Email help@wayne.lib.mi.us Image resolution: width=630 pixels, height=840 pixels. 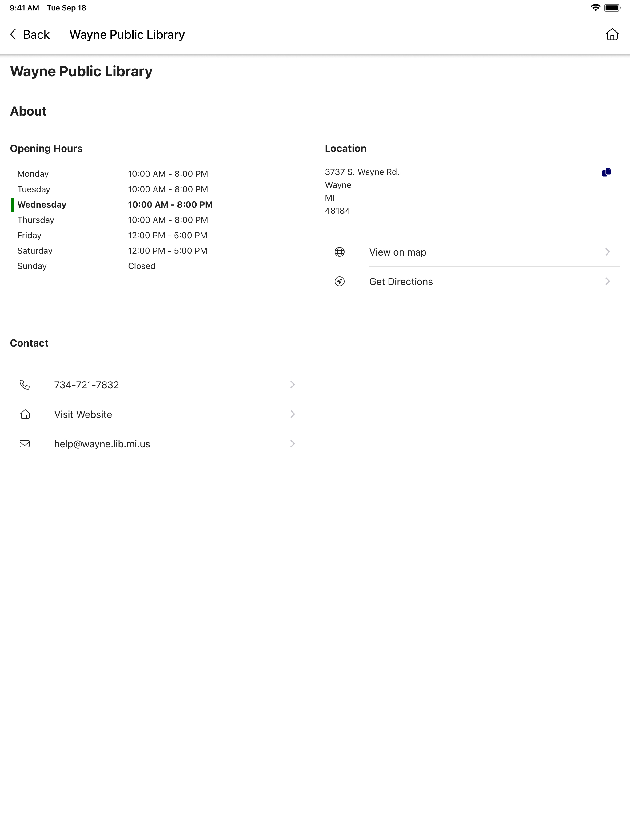[157, 444]
